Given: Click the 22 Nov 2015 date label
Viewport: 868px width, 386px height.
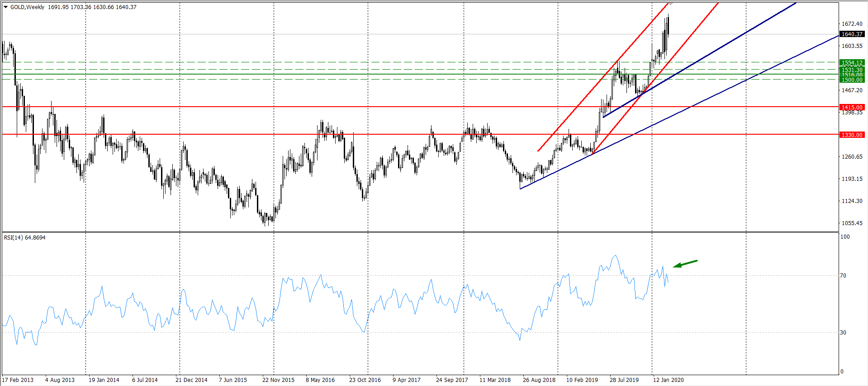Looking at the screenshot, I should click(x=278, y=380).
